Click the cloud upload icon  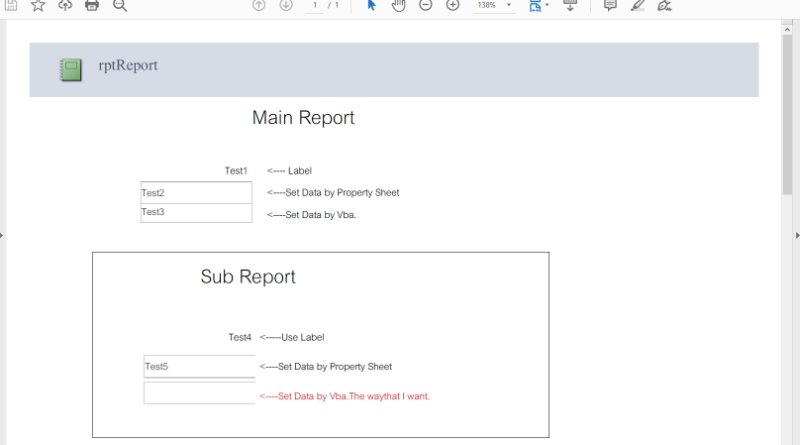pyautogui.click(x=65, y=5)
